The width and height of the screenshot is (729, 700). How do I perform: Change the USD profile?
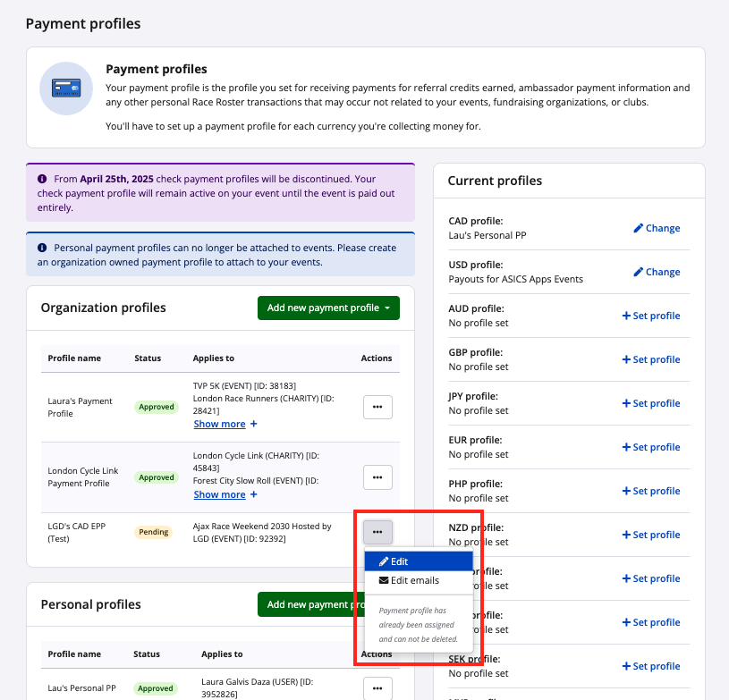(657, 272)
